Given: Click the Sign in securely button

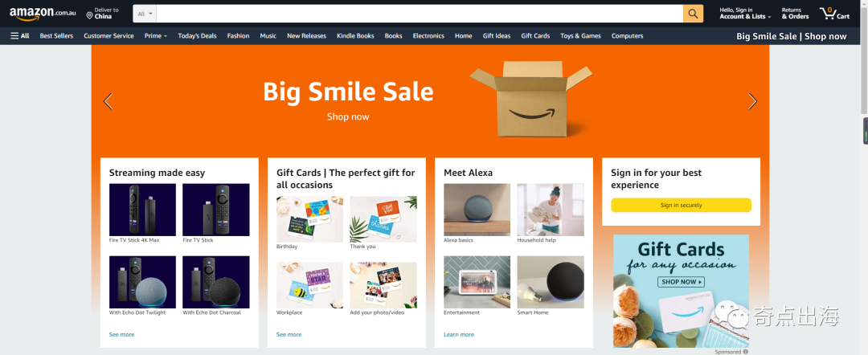Looking at the screenshot, I should coord(681,205).
